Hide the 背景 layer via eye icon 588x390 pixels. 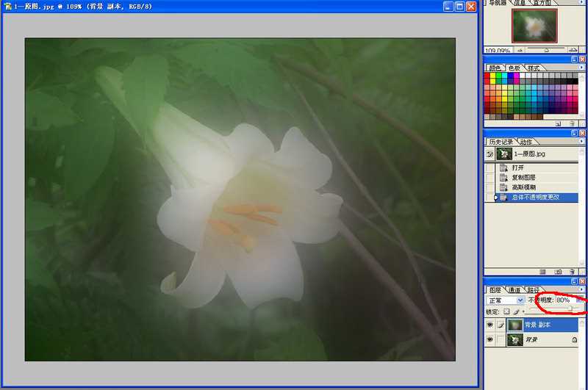click(490, 340)
